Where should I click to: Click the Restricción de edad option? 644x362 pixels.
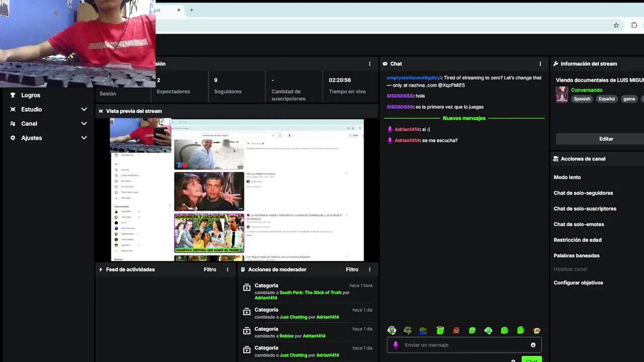coord(578,240)
